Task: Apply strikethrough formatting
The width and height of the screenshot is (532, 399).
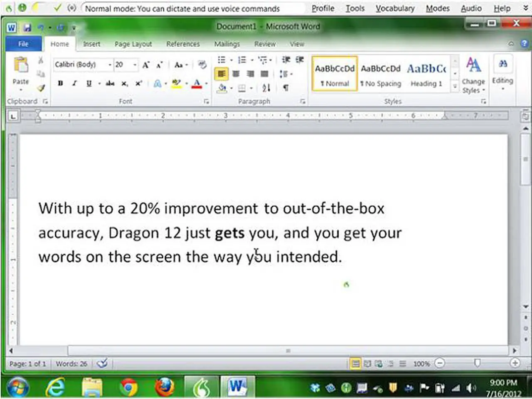Action: click(110, 84)
